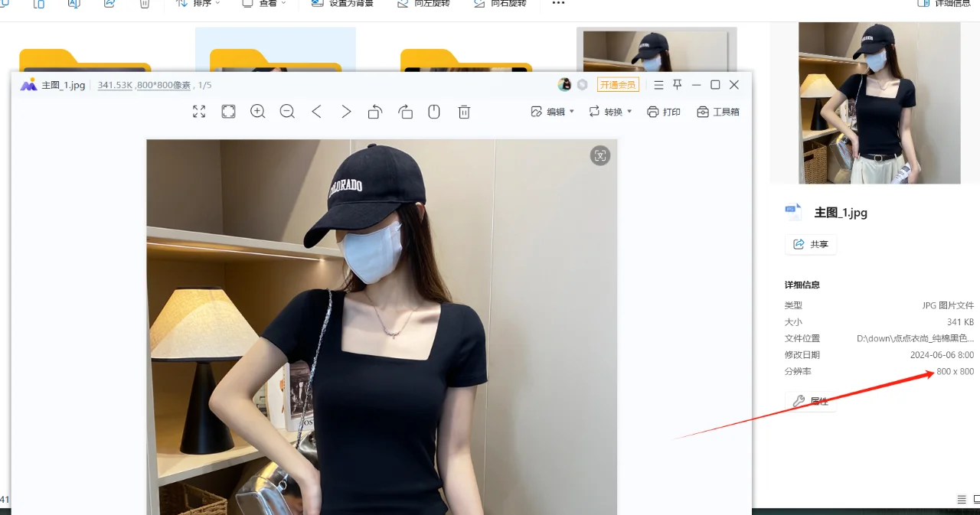Fit the image to the window
This screenshot has height=515, width=980.
click(x=228, y=112)
